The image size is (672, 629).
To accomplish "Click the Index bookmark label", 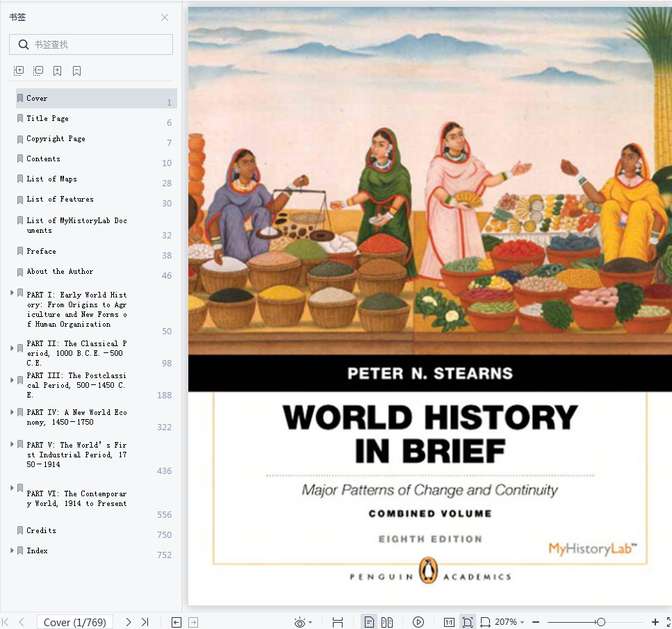I will tap(37, 550).
